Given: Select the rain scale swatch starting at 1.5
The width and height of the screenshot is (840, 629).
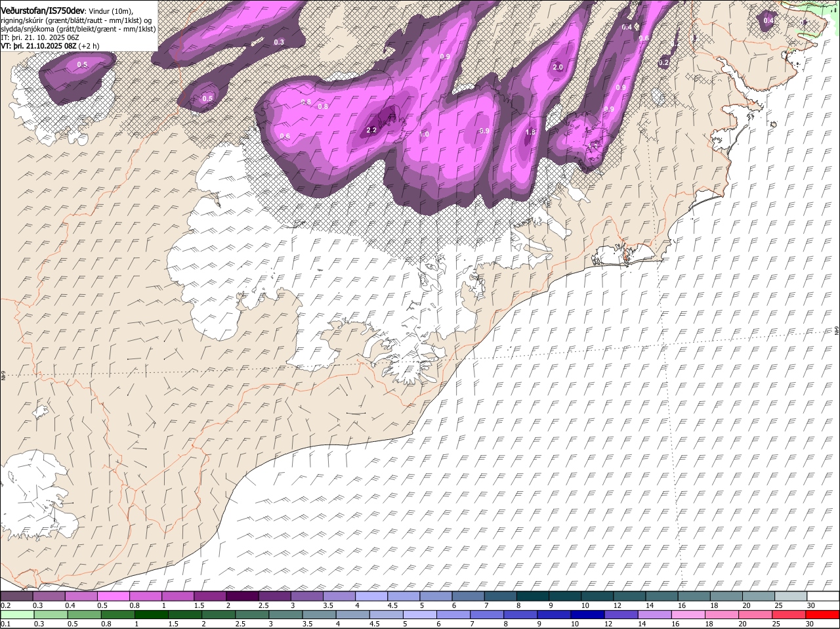Looking at the screenshot, I should [x=186, y=615].
